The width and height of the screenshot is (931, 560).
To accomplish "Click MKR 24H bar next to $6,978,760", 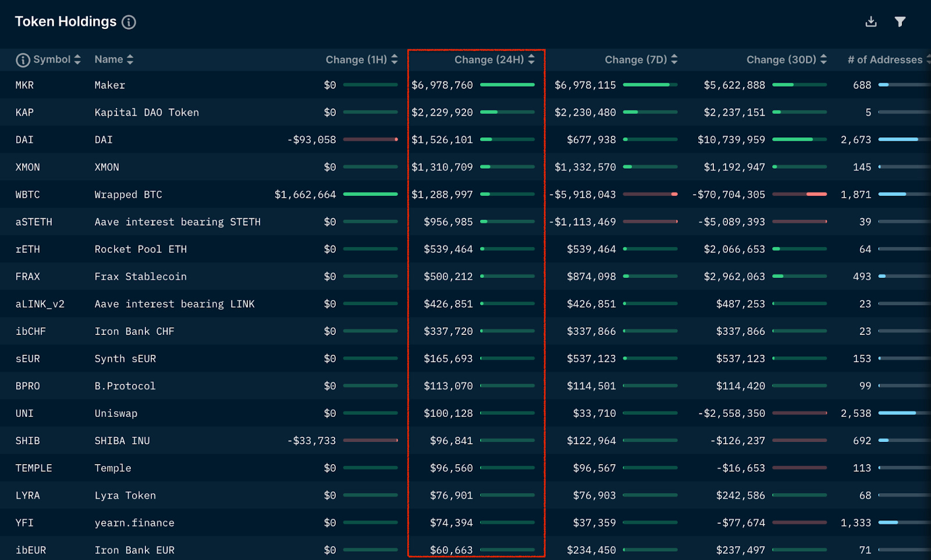I will (507, 85).
